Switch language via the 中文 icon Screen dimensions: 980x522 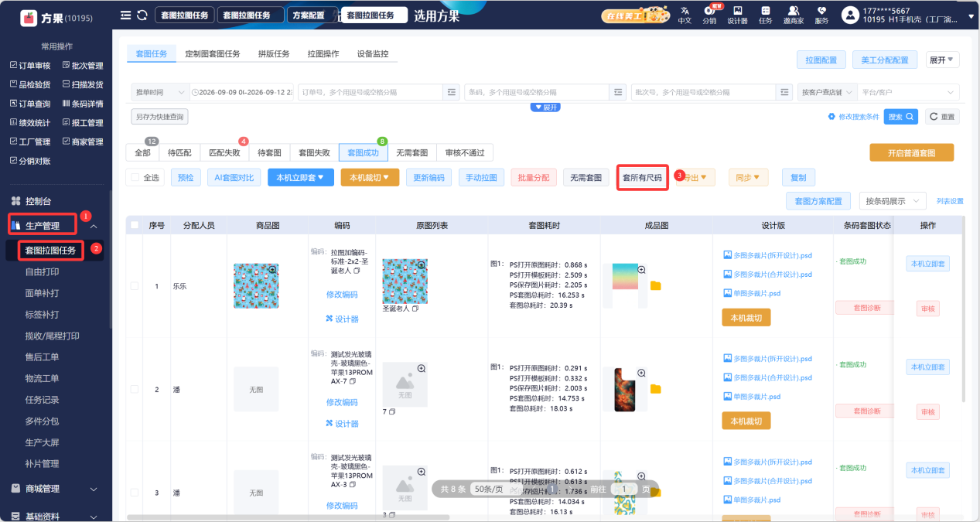coord(685,15)
